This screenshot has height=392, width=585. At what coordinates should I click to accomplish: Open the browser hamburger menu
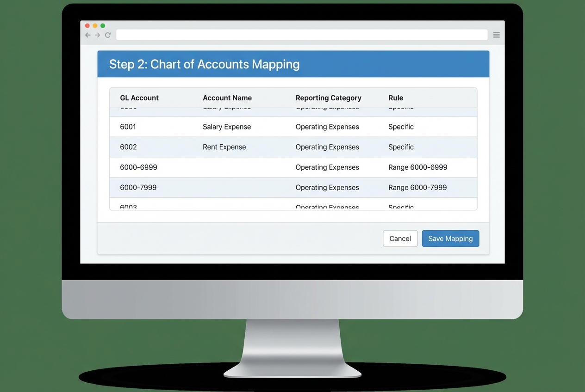tap(496, 34)
